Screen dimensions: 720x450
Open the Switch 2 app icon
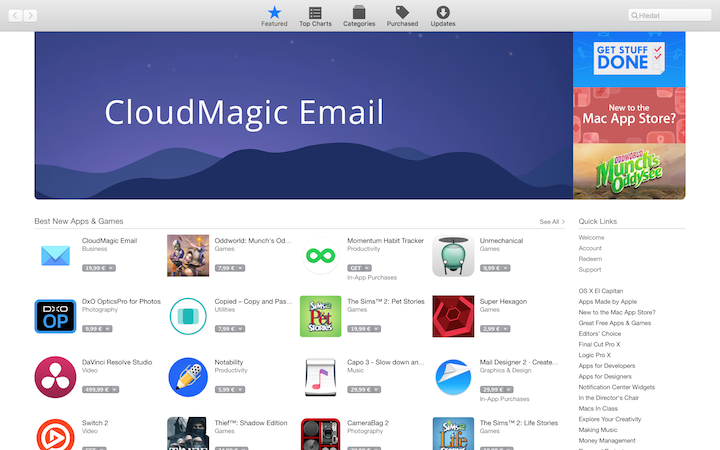[55, 434]
